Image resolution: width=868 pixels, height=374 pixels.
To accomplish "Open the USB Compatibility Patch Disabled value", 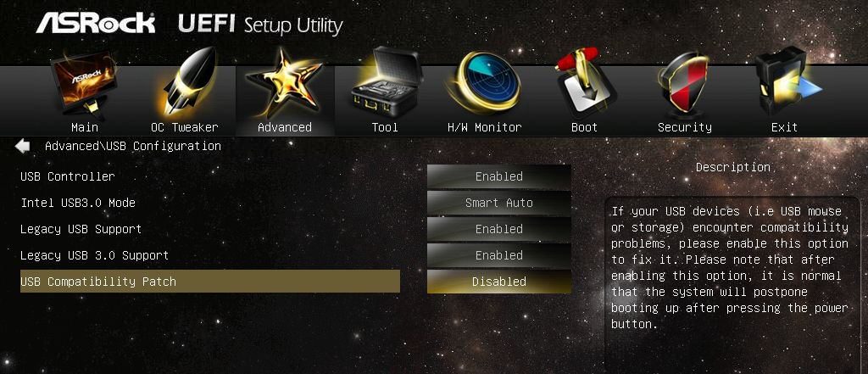I will [x=498, y=282].
